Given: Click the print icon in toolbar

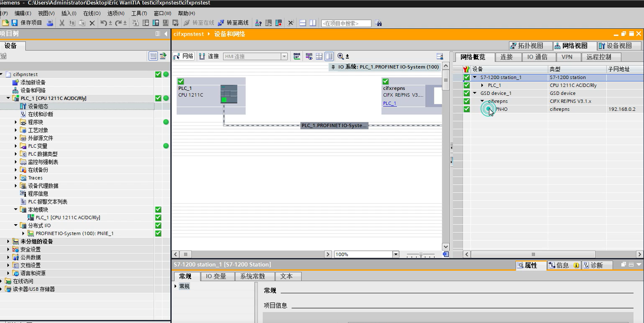Looking at the screenshot, I should 50,23.
